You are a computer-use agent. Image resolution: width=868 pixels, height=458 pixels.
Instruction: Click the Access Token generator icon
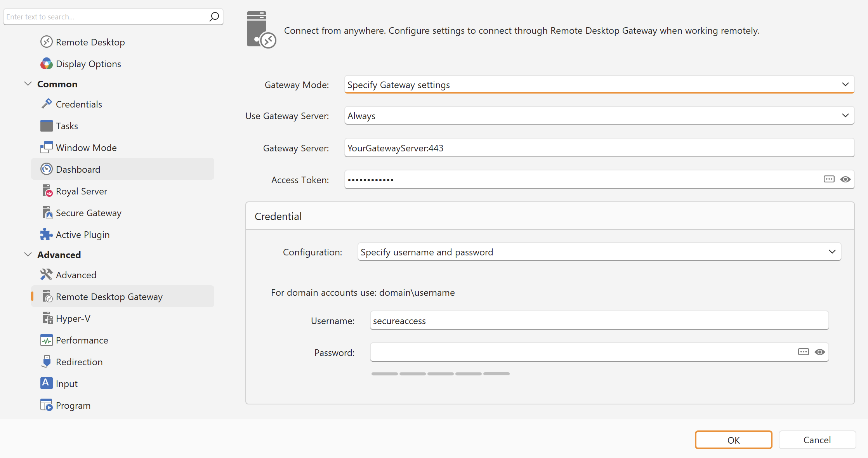coord(829,179)
